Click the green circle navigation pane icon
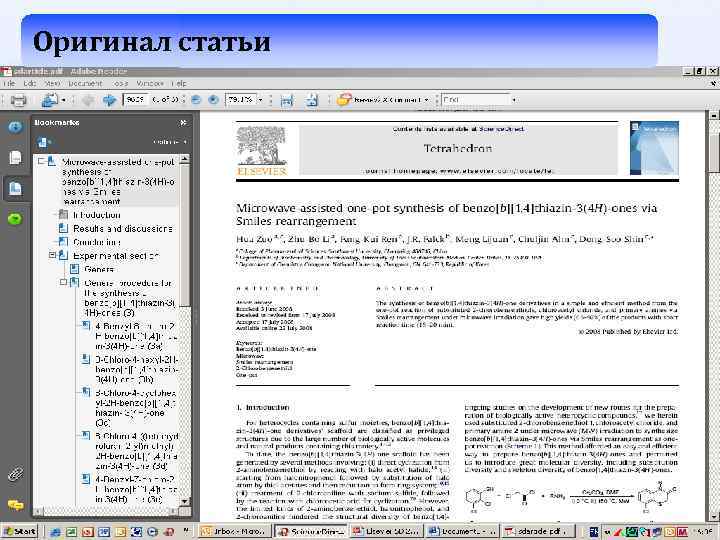 [15, 219]
